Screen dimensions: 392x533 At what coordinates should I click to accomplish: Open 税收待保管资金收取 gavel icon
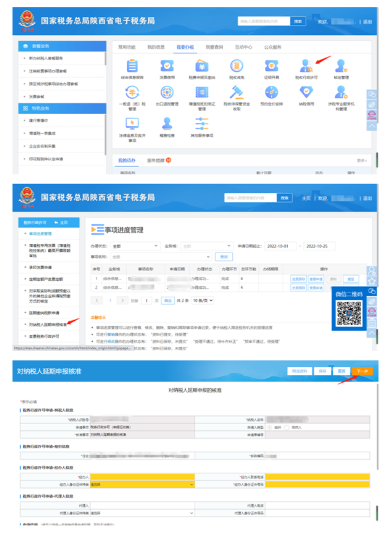coord(236,92)
